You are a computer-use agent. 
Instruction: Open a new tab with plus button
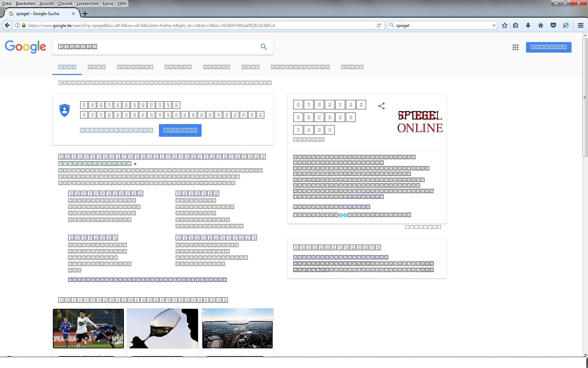click(x=85, y=14)
